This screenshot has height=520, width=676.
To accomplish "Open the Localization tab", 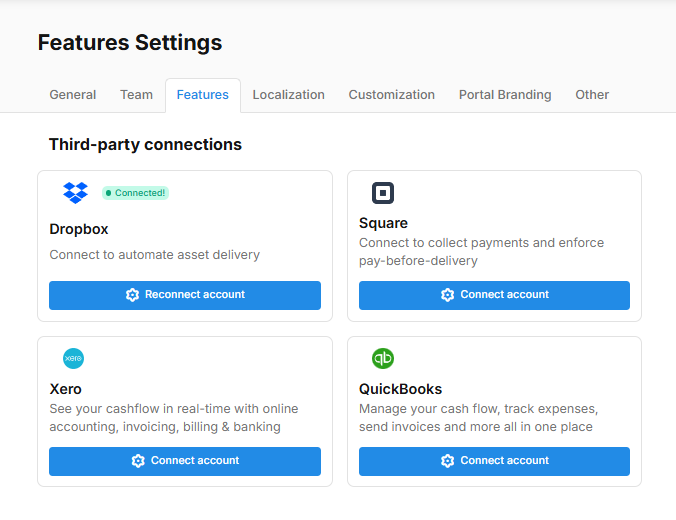I will (288, 95).
